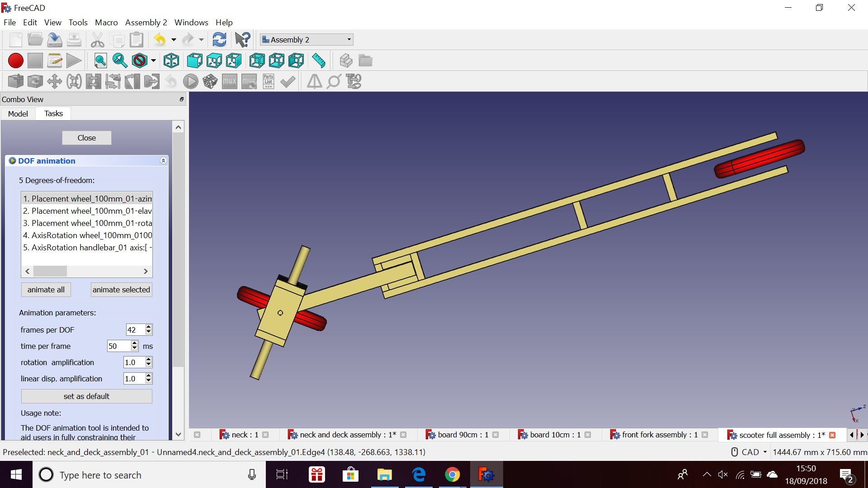Click the Assembly 2 menu item
This screenshot has height=488, width=868.
pos(146,22)
